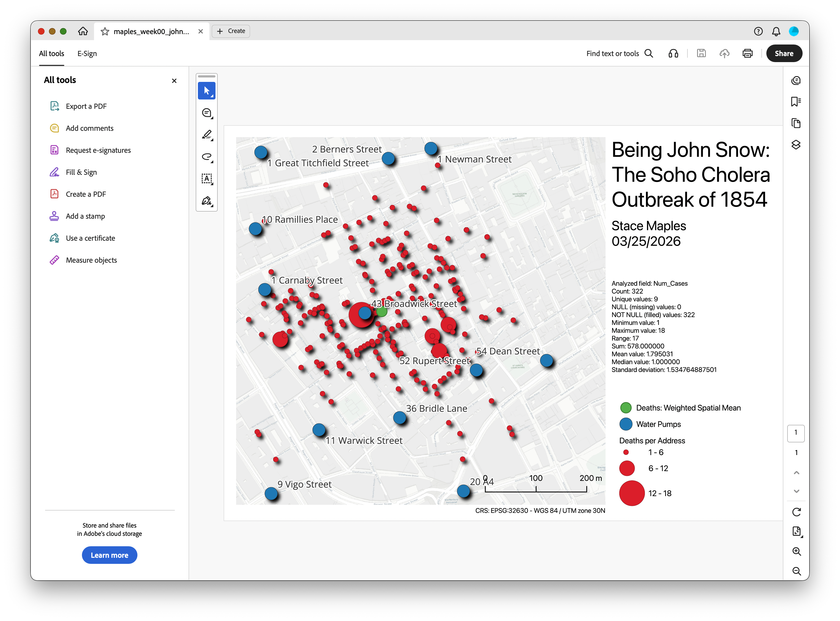Open the layers panel icon
This screenshot has width=840, height=621.
coord(796,145)
